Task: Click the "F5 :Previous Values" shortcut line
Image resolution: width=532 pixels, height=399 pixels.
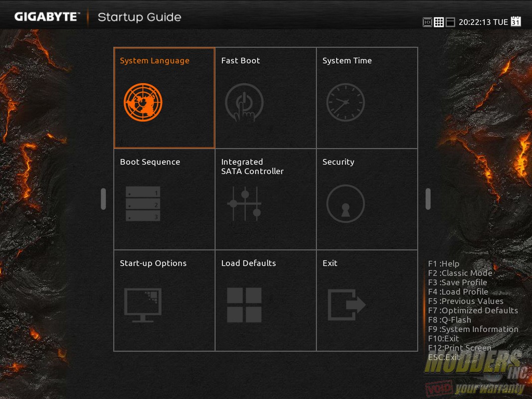Action: 466,301
